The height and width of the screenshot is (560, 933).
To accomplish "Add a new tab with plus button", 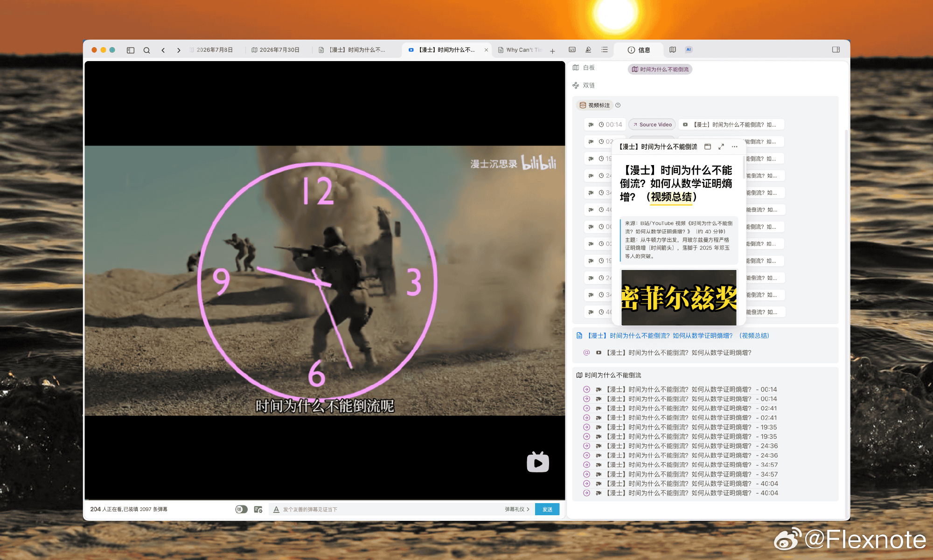I will pos(552,50).
